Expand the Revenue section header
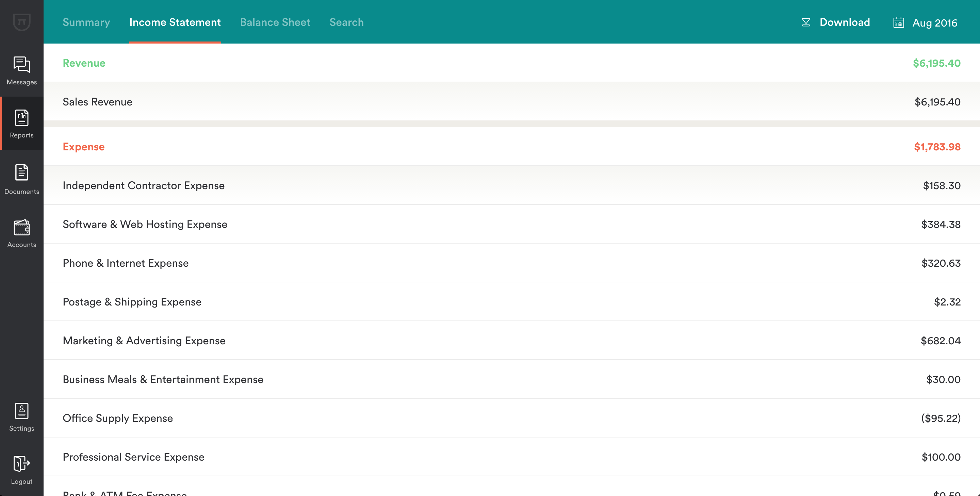Viewport: 980px width, 496px height. click(84, 63)
